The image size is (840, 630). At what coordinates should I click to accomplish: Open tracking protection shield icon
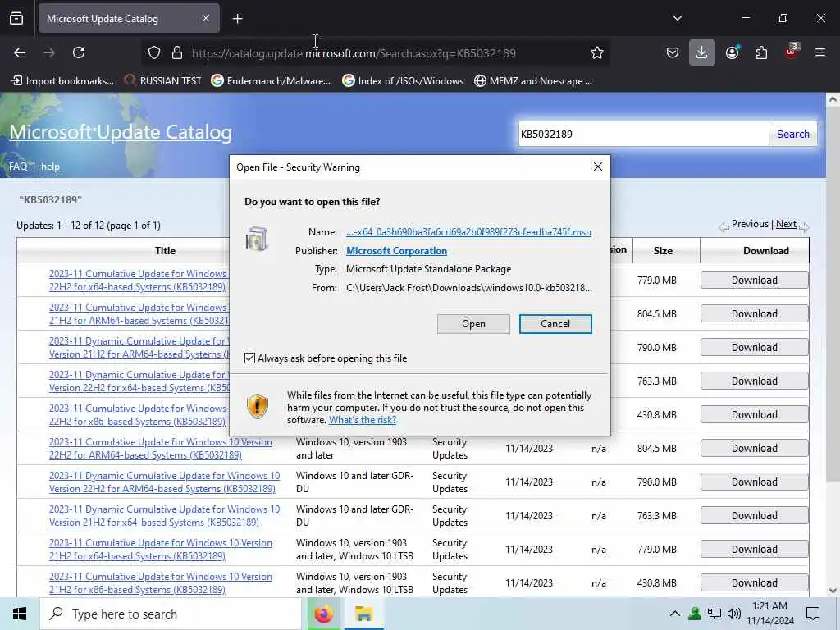tap(154, 53)
